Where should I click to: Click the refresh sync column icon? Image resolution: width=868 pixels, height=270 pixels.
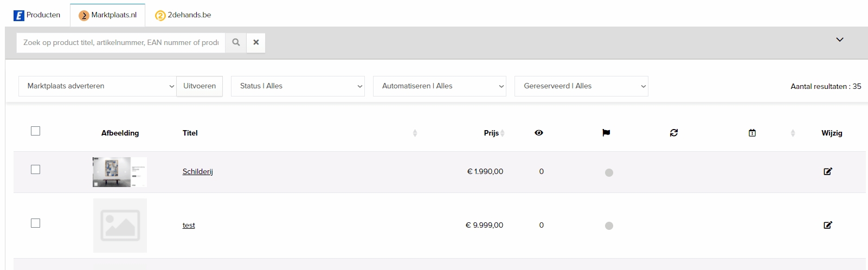(674, 133)
